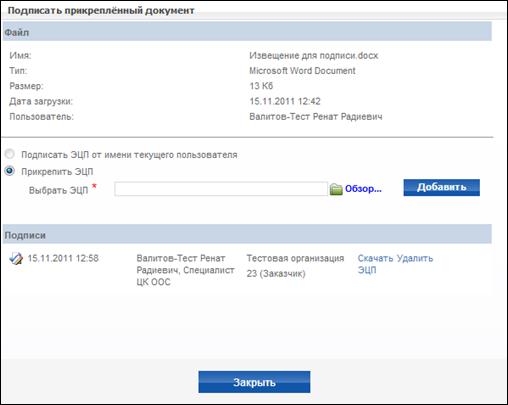The height and width of the screenshot is (405, 508).
Task: Click the 'Выбрать ЭЦП' file path field
Action: [221, 189]
